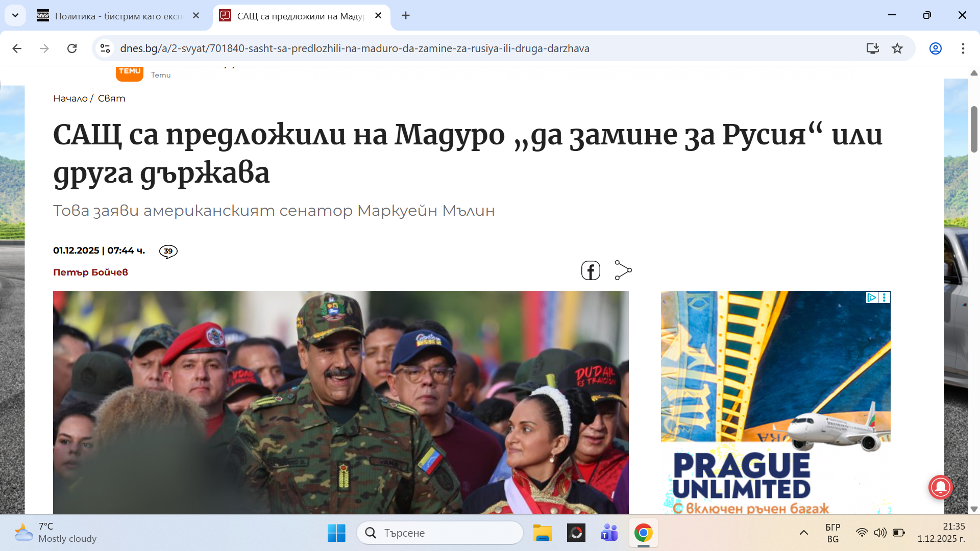Open a new browser tab

tap(406, 16)
